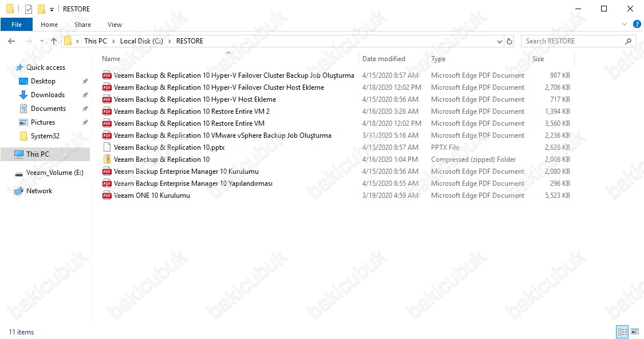
Task: Select the Replication 10.pptx file icon
Action: tap(107, 147)
